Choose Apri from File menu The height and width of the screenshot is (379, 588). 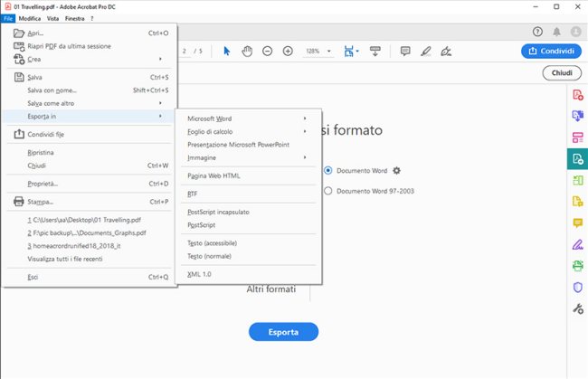pos(90,33)
